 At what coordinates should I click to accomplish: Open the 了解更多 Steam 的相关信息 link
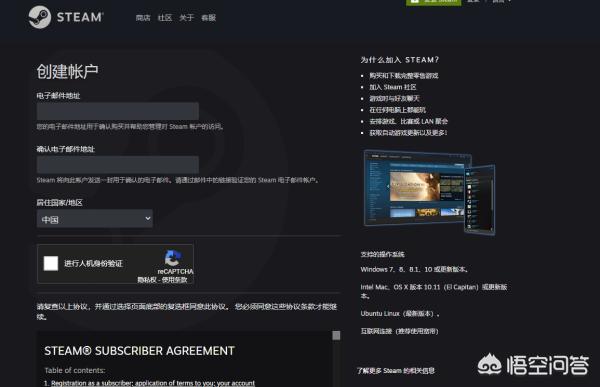(x=396, y=371)
